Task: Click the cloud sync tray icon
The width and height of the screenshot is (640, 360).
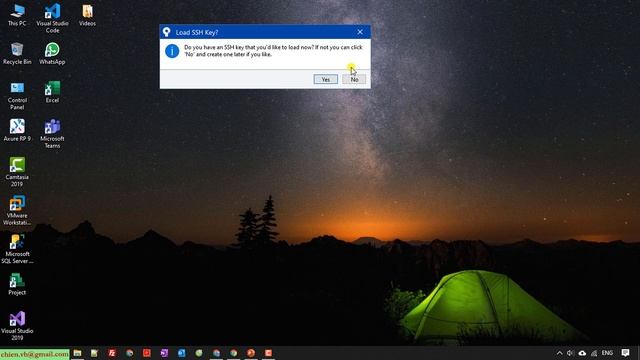Action: coord(582,353)
